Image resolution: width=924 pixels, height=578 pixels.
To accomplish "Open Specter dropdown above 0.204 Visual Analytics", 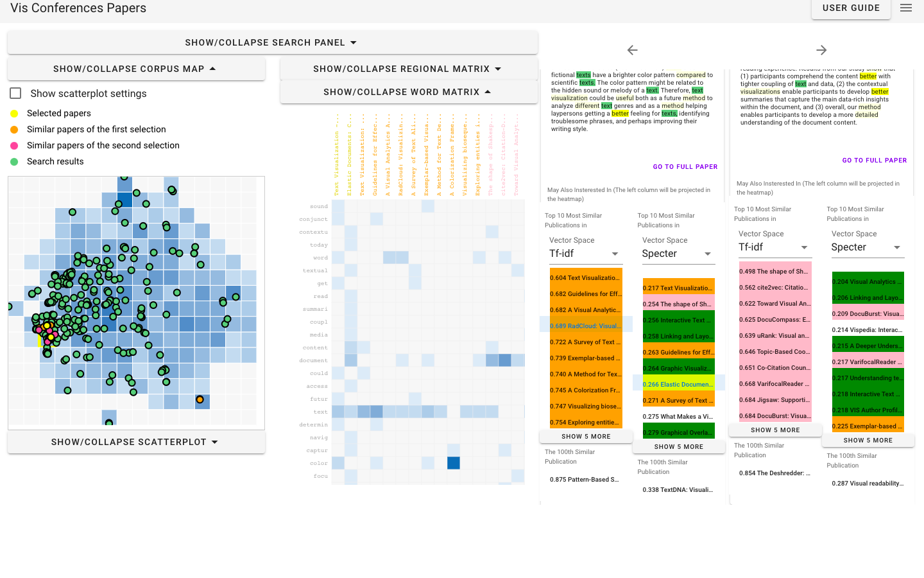I will pos(868,247).
